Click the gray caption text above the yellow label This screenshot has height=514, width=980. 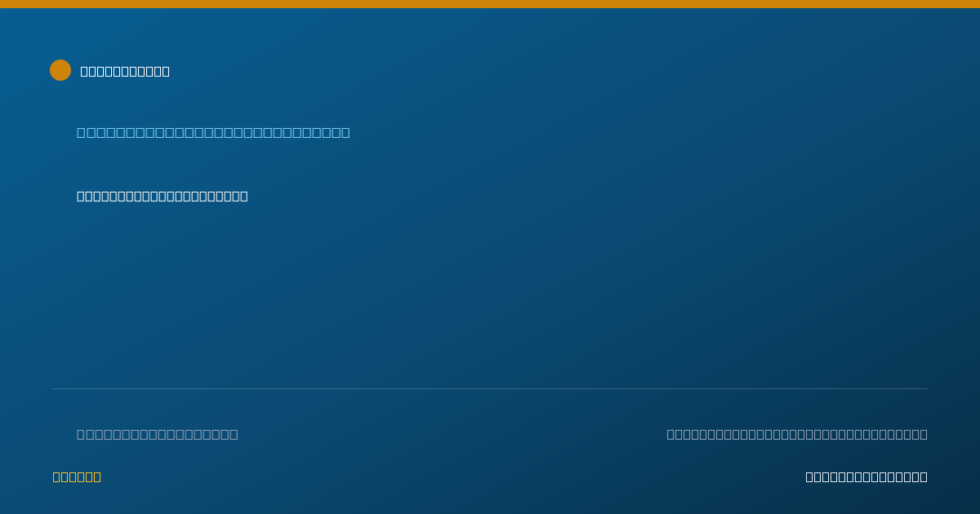point(158,434)
